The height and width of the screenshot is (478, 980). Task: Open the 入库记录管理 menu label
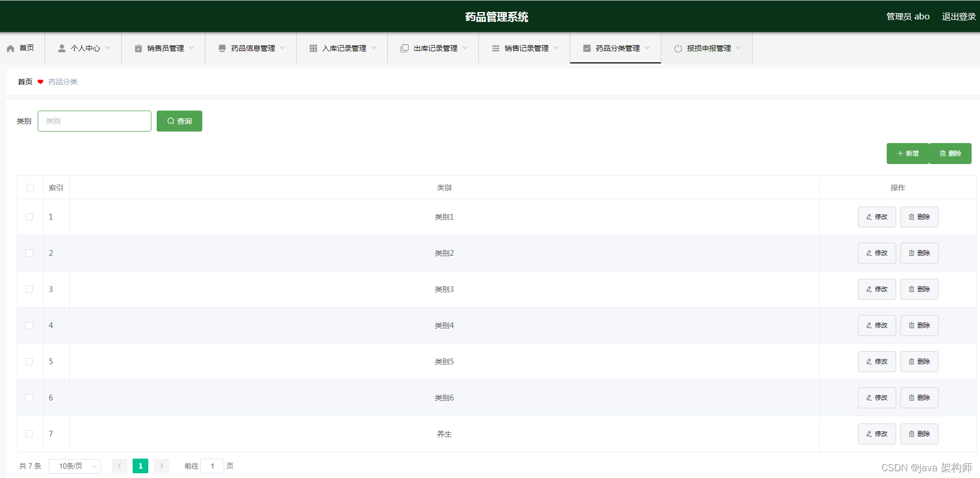coord(344,48)
